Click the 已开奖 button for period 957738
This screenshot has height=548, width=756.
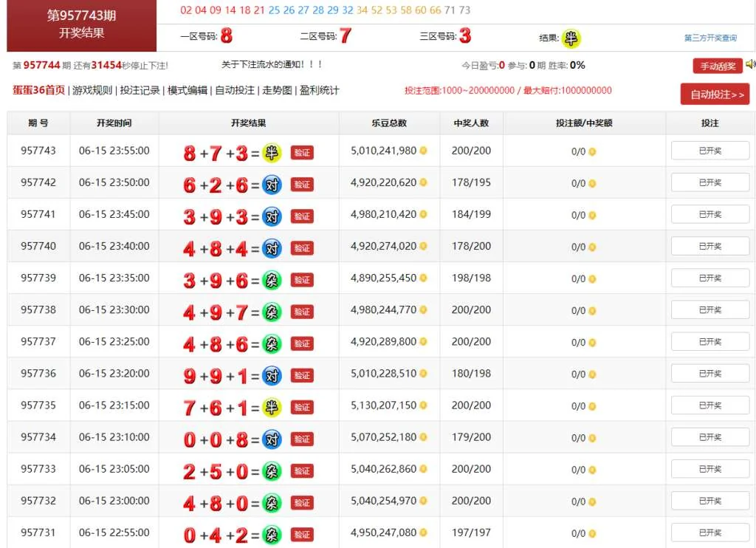709,310
